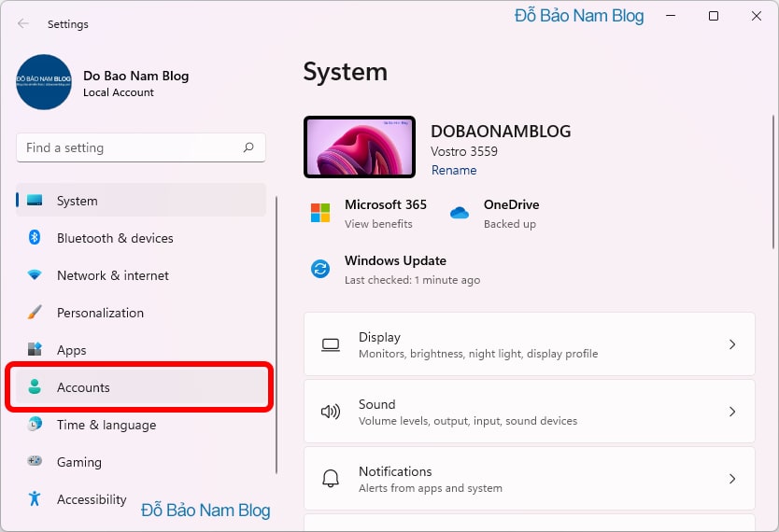Open Bluetooth & devices category

click(x=141, y=238)
